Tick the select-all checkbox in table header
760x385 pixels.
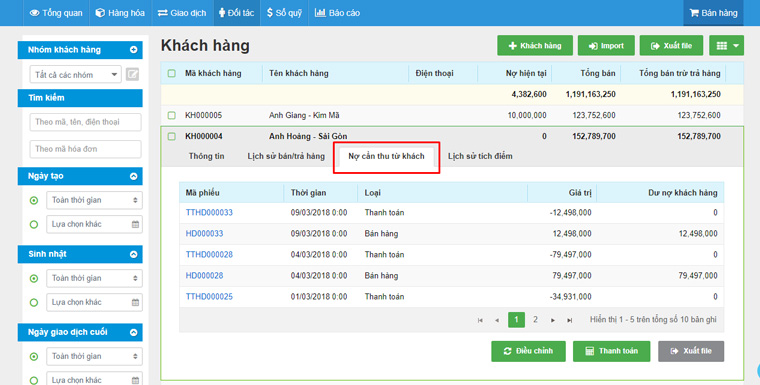[x=172, y=74]
